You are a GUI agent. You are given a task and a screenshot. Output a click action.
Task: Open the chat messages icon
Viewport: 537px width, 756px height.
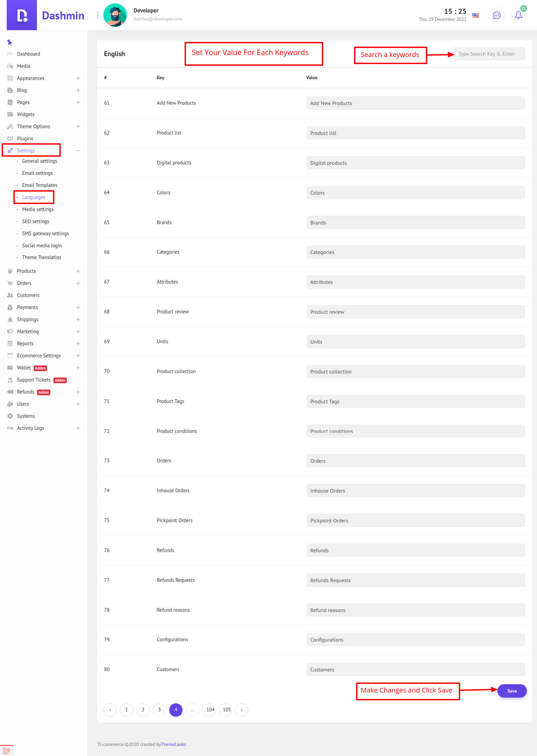tap(496, 15)
